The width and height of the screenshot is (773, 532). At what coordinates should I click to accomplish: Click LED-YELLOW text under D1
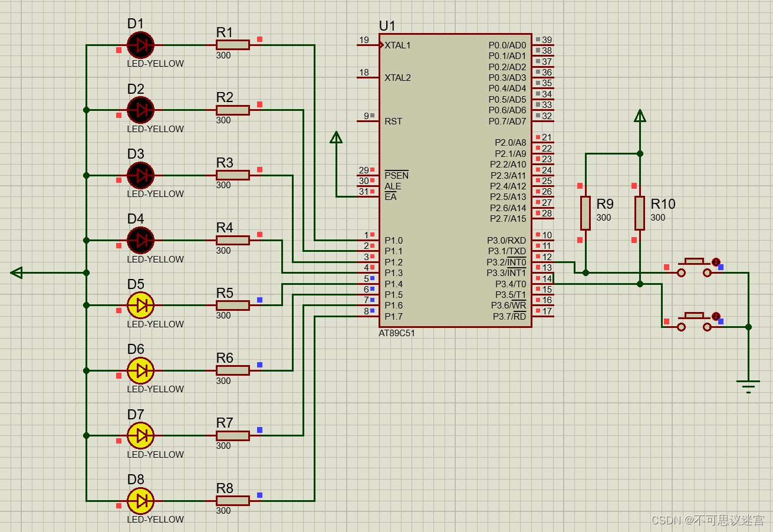pos(156,63)
